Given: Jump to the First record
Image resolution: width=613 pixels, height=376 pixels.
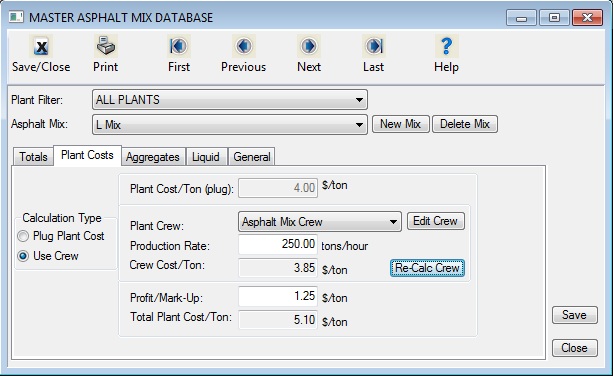Looking at the screenshot, I should pyautogui.click(x=179, y=47).
